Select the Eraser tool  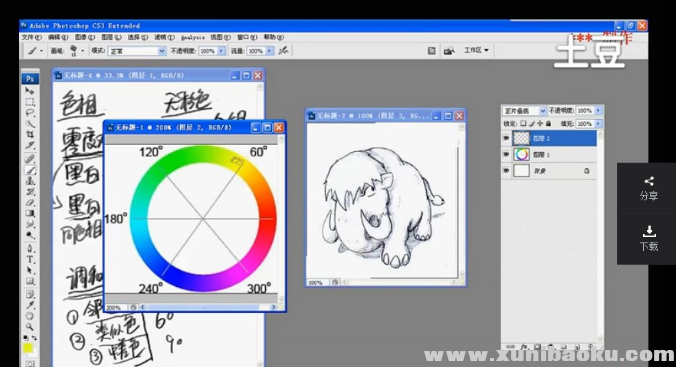(30, 202)
